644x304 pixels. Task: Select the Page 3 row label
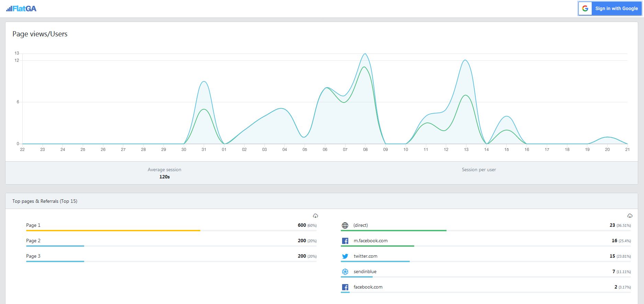tap(33, 256)
